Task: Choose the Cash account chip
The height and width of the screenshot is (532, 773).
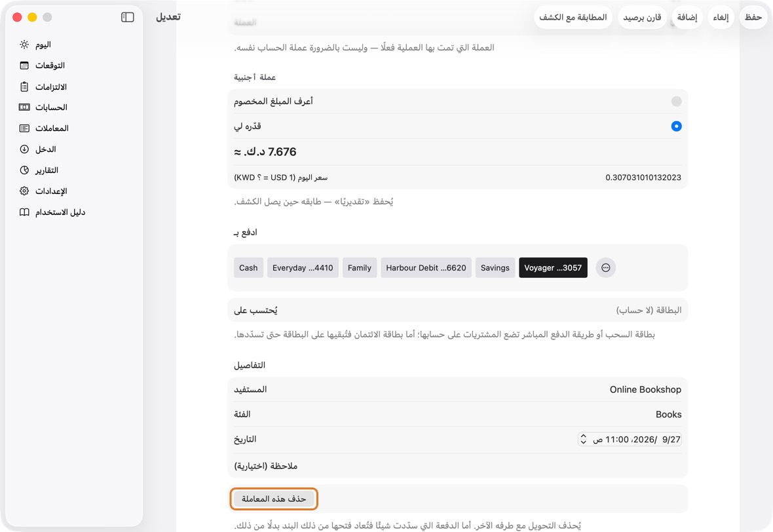Action: pos(248,268)
